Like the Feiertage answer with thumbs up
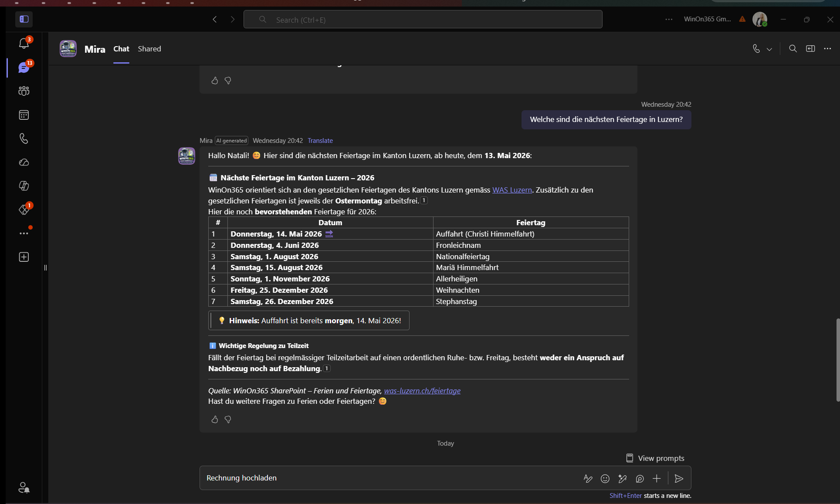Image resolution: width=840 pixels, height=504 pixels. [x=215, y=419]
